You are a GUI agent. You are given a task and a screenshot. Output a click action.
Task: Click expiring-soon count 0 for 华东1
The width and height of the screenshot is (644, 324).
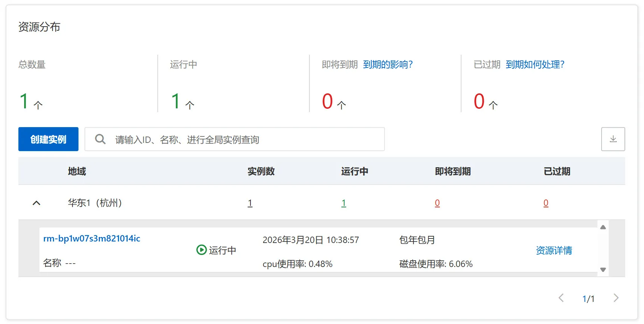tap(437, 203)
